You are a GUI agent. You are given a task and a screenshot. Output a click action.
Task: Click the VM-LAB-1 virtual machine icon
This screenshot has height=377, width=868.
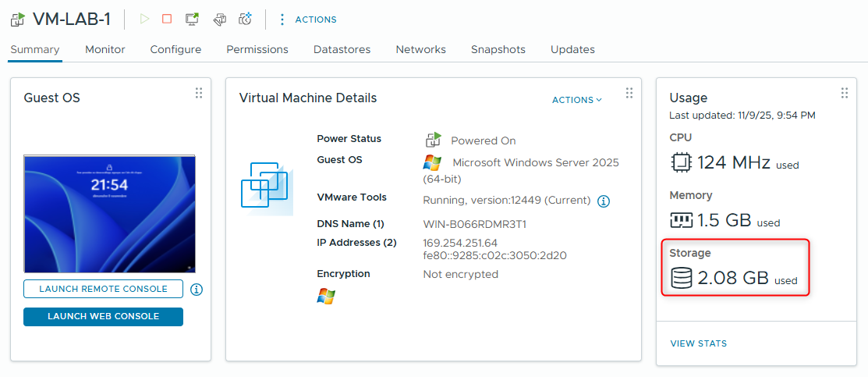[18, 20]
